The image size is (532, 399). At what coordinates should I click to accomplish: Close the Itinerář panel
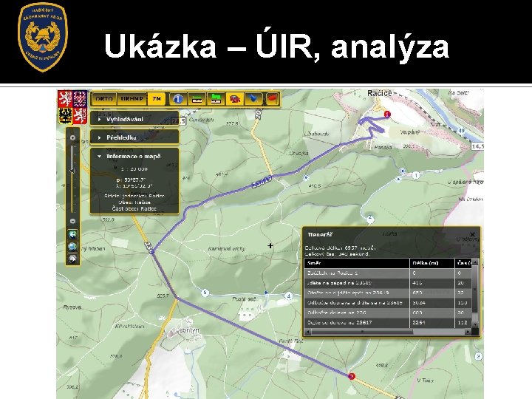472,234
